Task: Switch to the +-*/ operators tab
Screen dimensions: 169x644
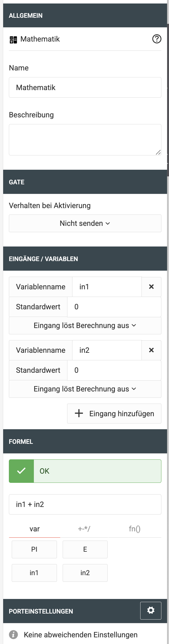Action: click(x=84, y=529)
